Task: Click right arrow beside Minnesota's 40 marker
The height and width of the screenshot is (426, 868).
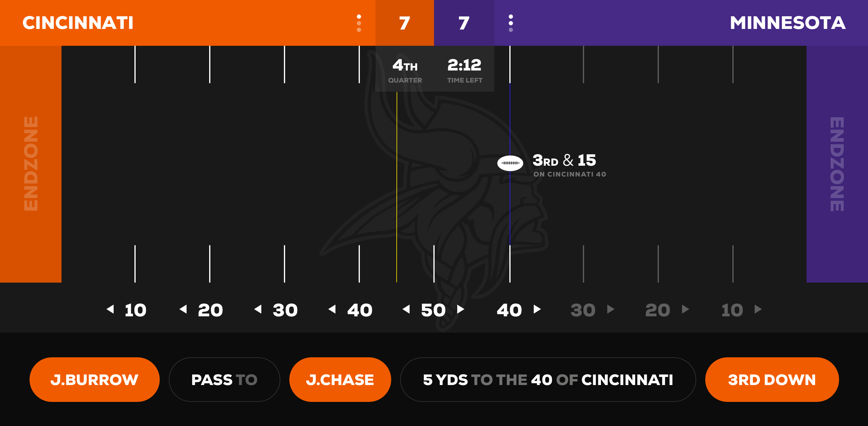Action: [x=537, y=309]
